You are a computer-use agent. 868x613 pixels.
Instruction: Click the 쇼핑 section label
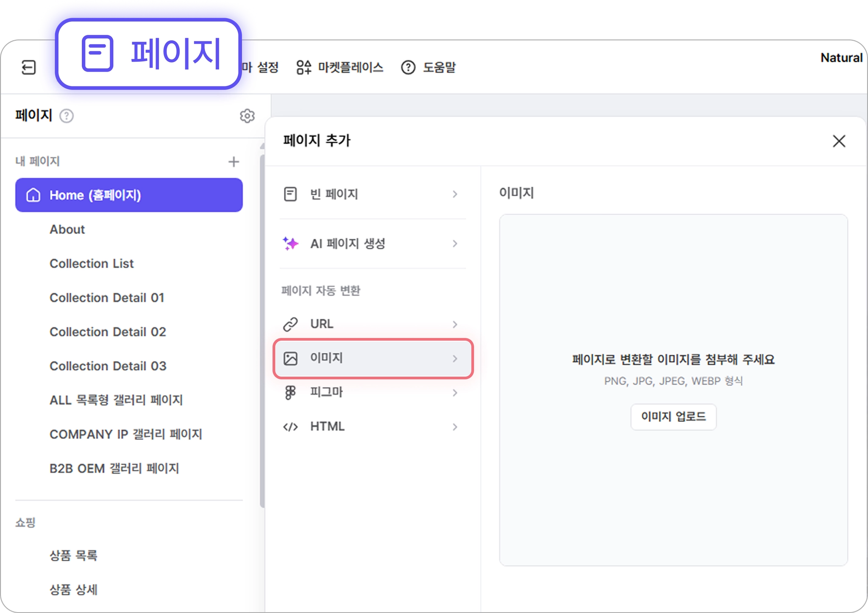point(25,522)
